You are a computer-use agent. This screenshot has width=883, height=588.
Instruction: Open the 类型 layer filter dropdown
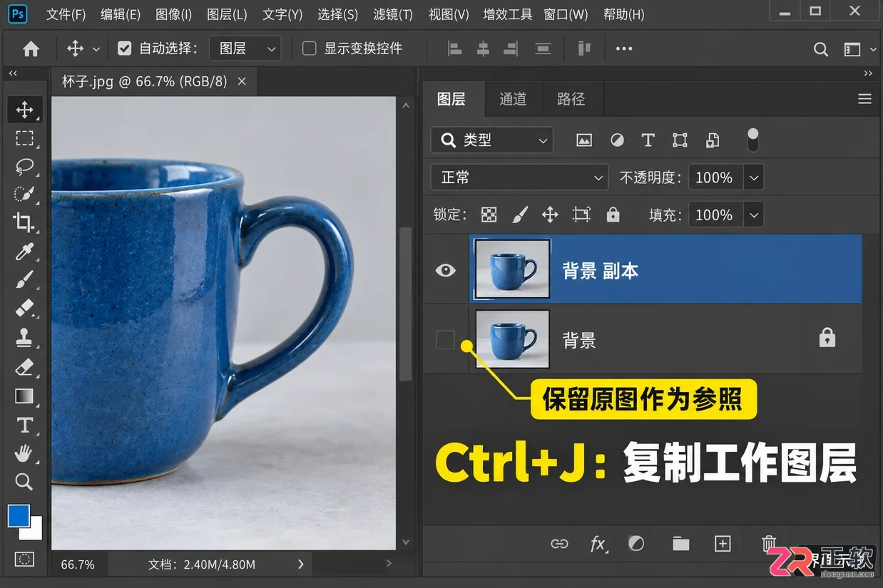point(492,140)
